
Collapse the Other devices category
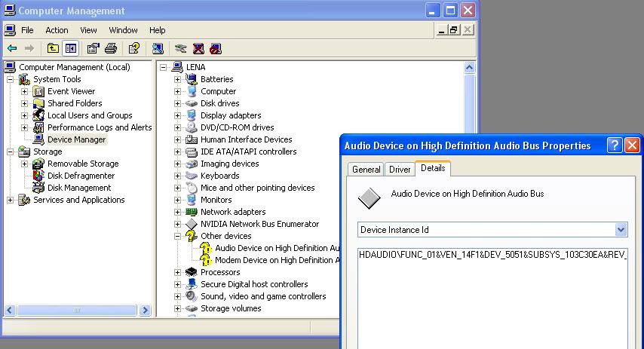pyautogui.click(x=177, y=236)
